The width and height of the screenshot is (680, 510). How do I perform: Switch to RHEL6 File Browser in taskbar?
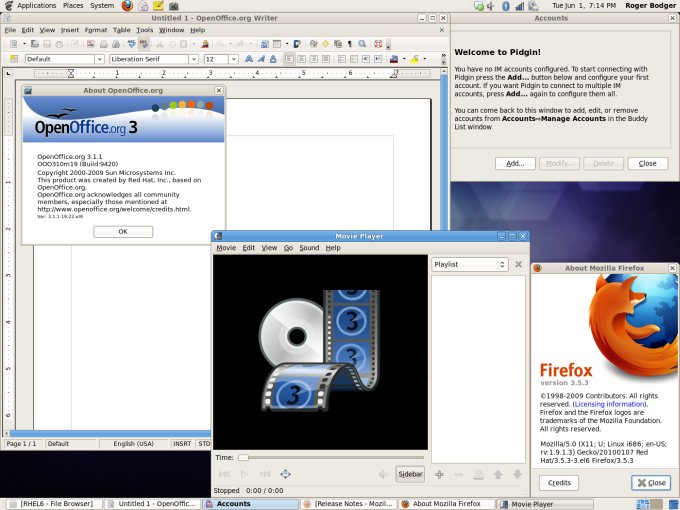[x=52, y=504]
